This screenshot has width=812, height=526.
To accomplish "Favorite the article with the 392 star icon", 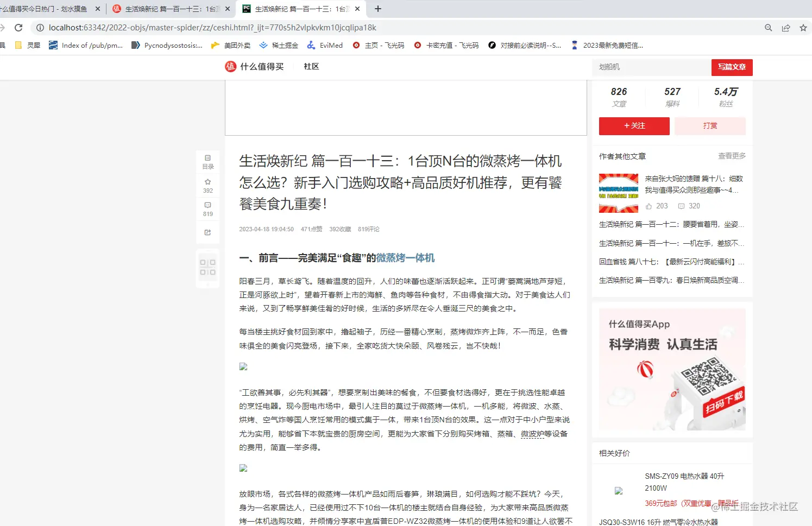I will click(208, 185).
